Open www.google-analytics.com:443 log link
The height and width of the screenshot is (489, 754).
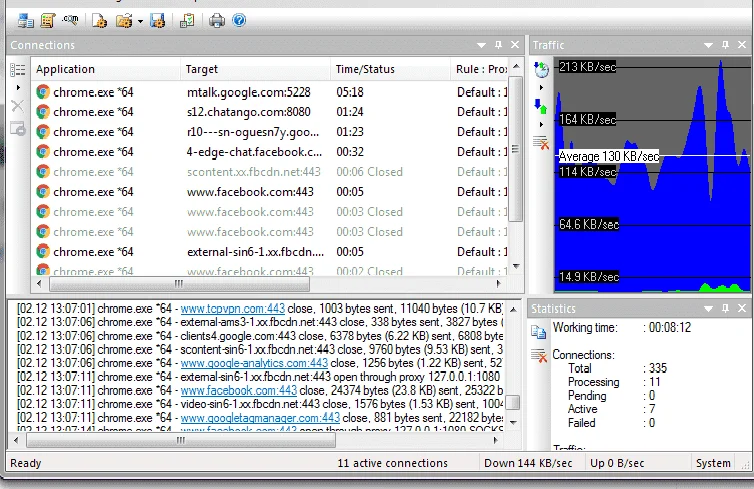pyautogui.click(x=254, y=363)
